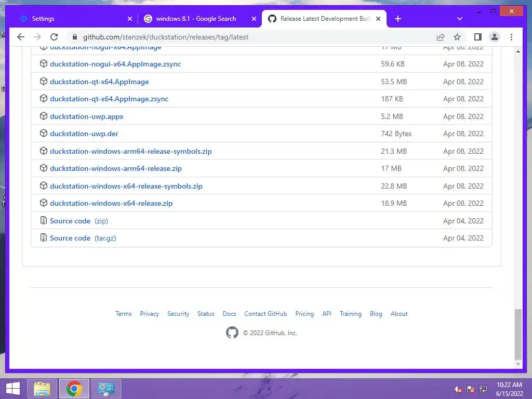Click package icon beside duckstation-uwp.appx

pyautogui.click(x=44, y=116)
